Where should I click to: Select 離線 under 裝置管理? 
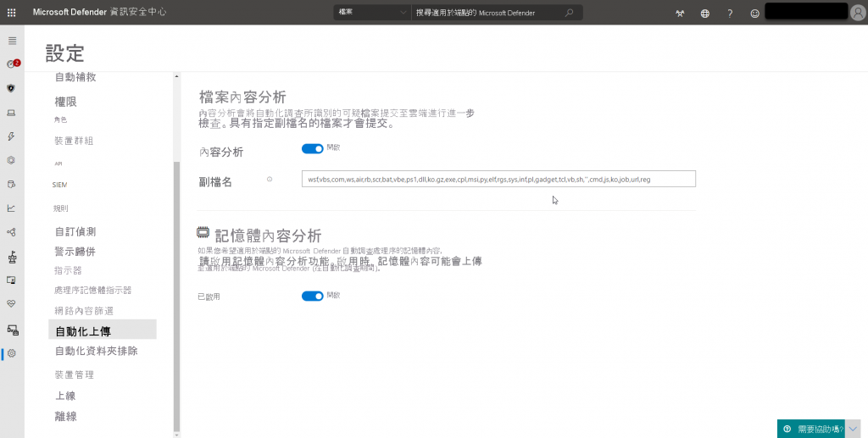65,417
